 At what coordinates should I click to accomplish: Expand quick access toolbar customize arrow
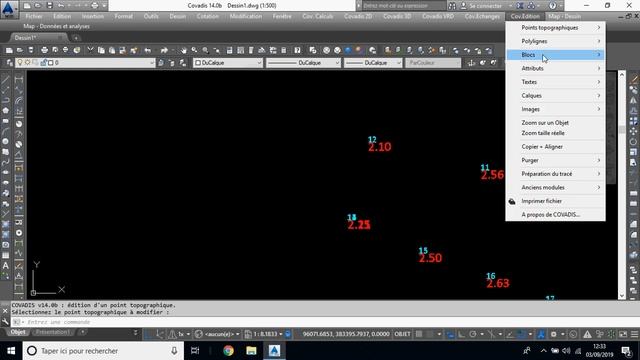tap(104, 6)
